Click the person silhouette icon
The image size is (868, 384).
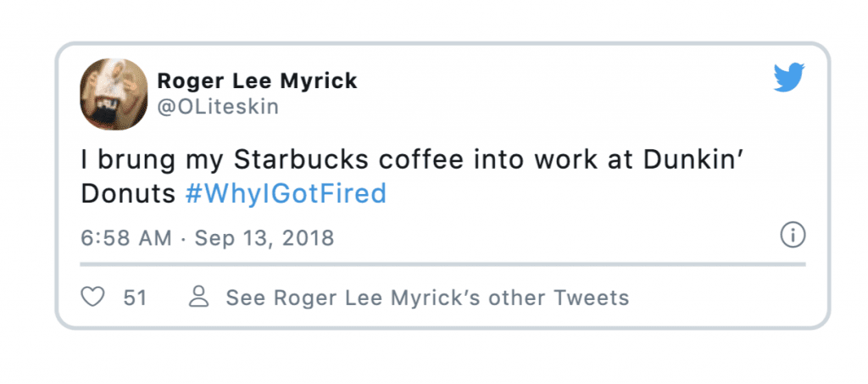198,297
